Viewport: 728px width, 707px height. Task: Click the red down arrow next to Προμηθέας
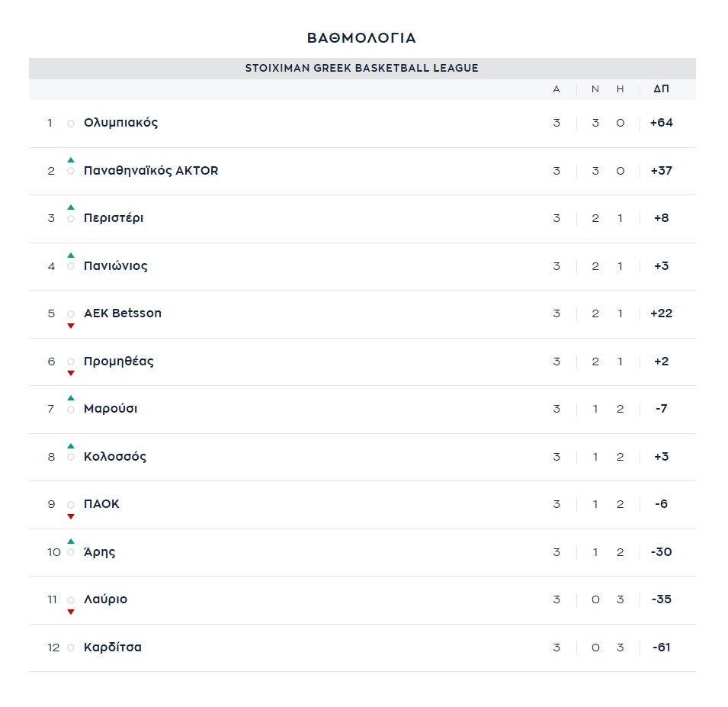[x=71, y=373]
